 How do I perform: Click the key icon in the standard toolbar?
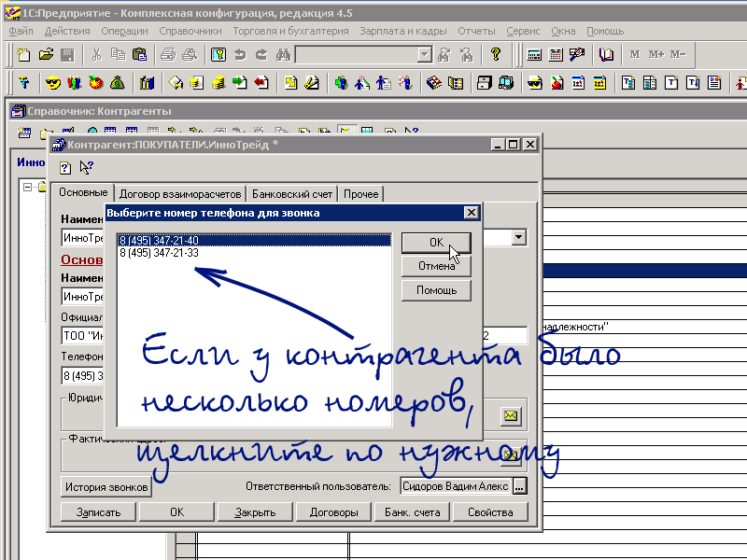(x=218, y=55)
